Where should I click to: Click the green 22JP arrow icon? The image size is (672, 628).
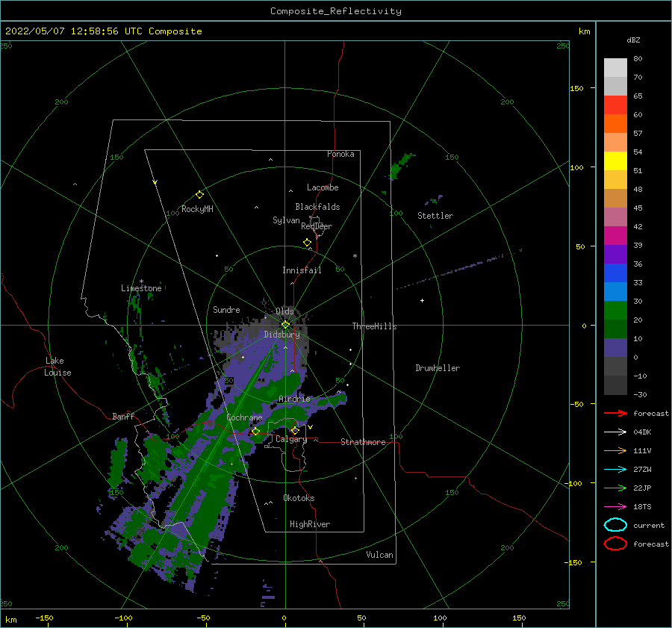pyautogui.click(x=615, y=488)
